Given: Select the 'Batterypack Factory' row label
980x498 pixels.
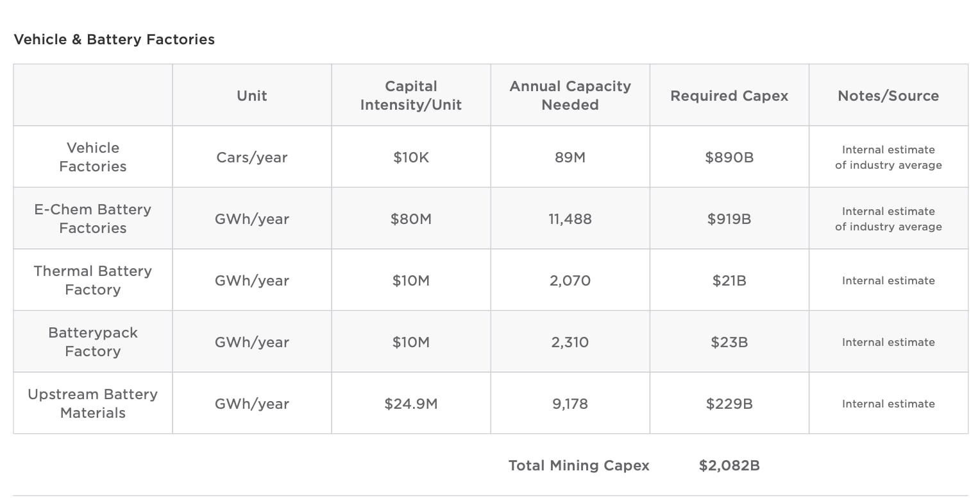Looking at the screenshot, I should 93,342.
